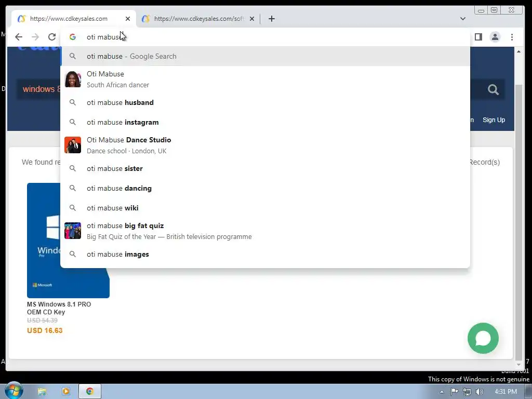Select 'oti mabuse images' suggestion
This screenshot has width=532, height=399.
[265, 254]
